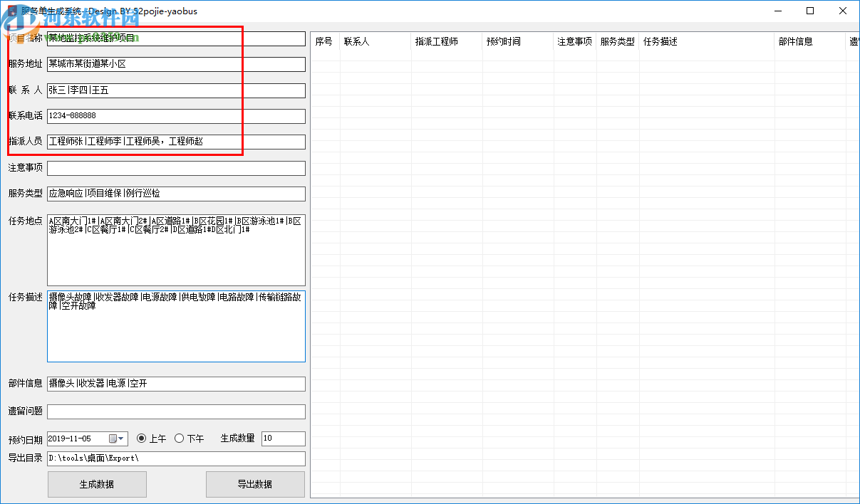Click the app icon in the title bar
This screenshot has height=504, width=860.
(11, 11)
